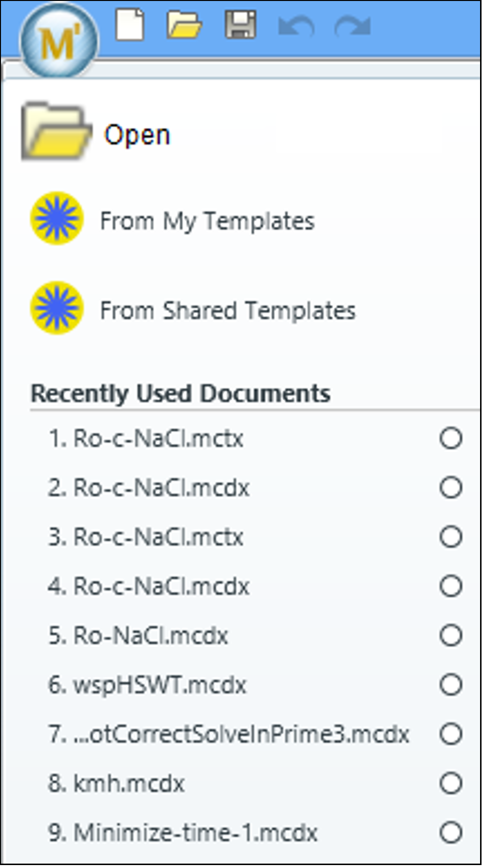Screen dimensions: 483x868
Task: Select From My Templates menu entry
Action: tap(207, 221)
